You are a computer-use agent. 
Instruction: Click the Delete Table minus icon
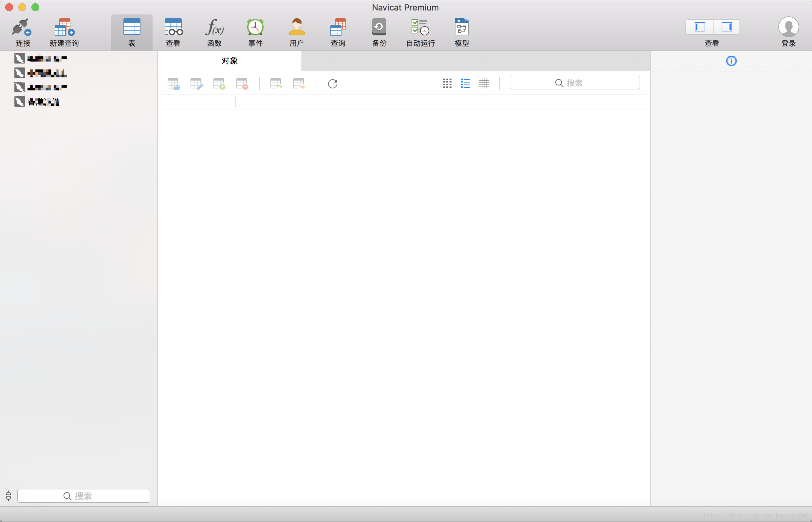click(242, 84)
